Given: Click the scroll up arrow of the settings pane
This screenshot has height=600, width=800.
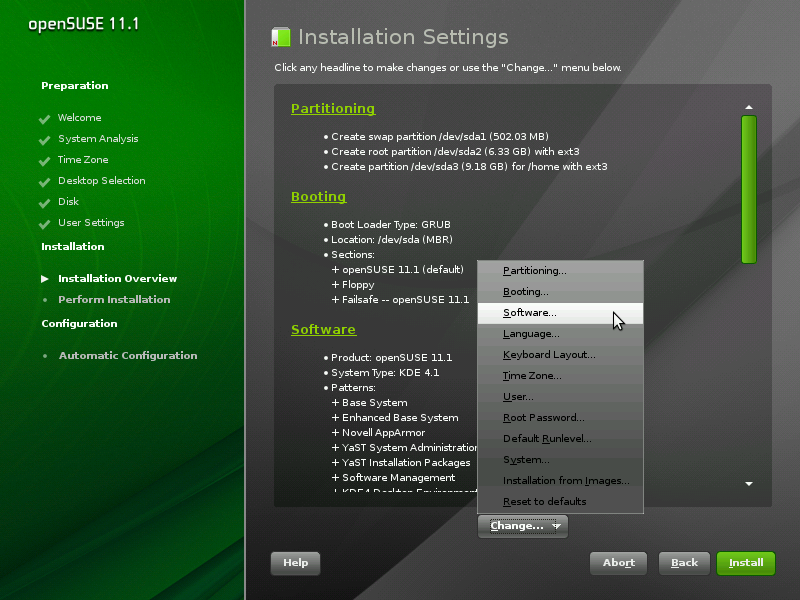Looking at the screenshot, I should pos(748,107).
